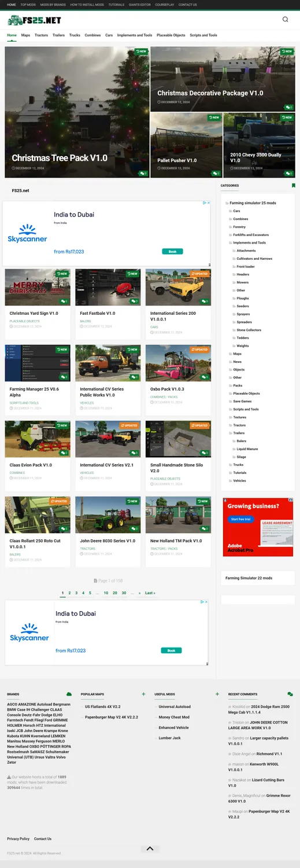
Task: Click the green bookmark icon beside Categories
Action: point(294,186)
